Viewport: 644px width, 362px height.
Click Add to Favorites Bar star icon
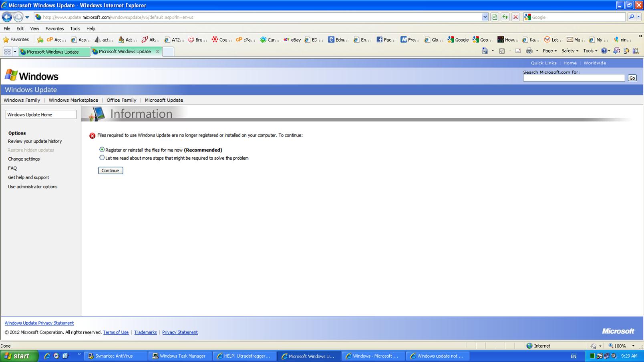pos(40,40)
